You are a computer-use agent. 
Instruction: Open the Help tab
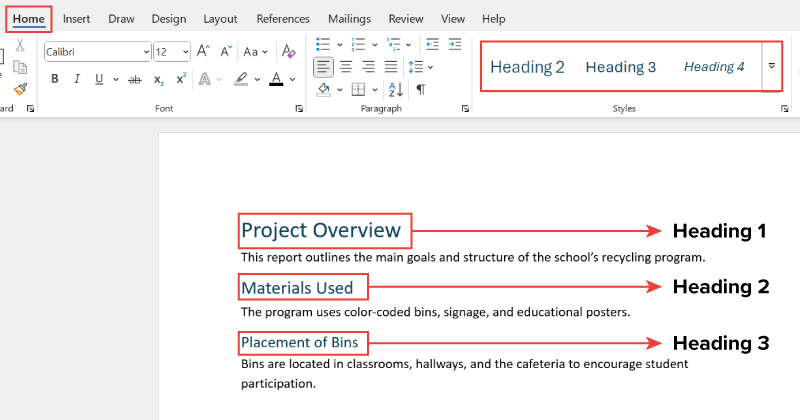click(494, 19)
